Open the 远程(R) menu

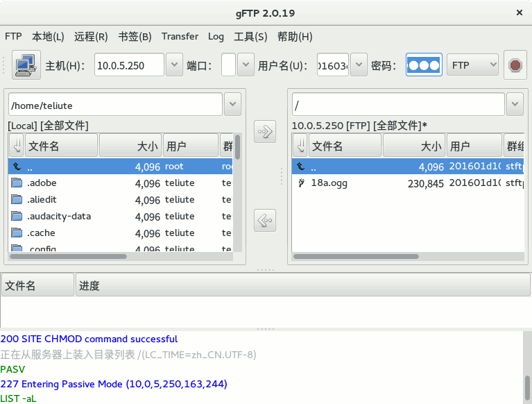point(91,36)
